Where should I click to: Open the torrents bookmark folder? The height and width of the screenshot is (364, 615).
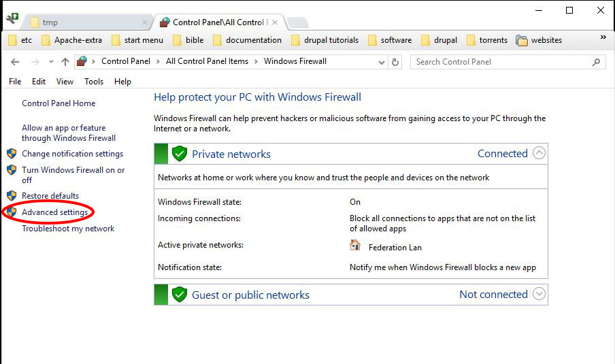486,40
